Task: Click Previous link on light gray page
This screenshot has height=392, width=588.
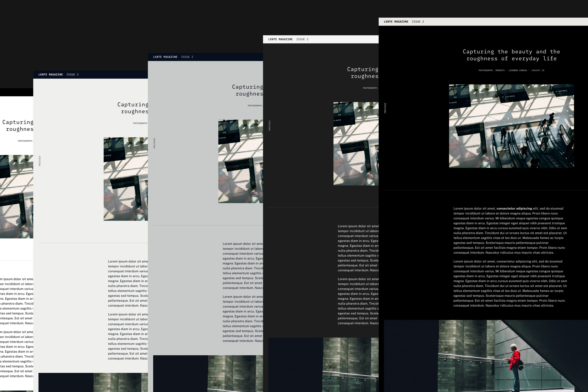Action: pyautogui.click(x=40, y=161)
